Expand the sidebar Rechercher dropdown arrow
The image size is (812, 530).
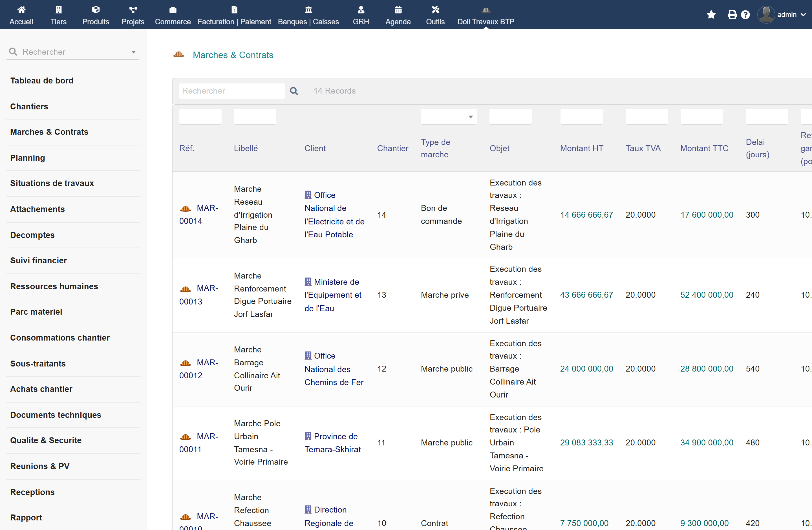click(133, 52)
